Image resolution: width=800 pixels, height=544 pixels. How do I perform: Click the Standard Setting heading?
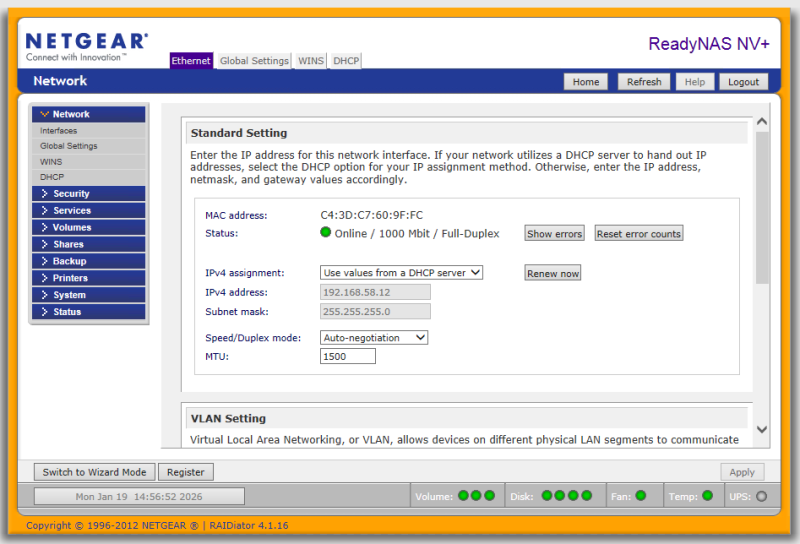[x=239, y=133]
